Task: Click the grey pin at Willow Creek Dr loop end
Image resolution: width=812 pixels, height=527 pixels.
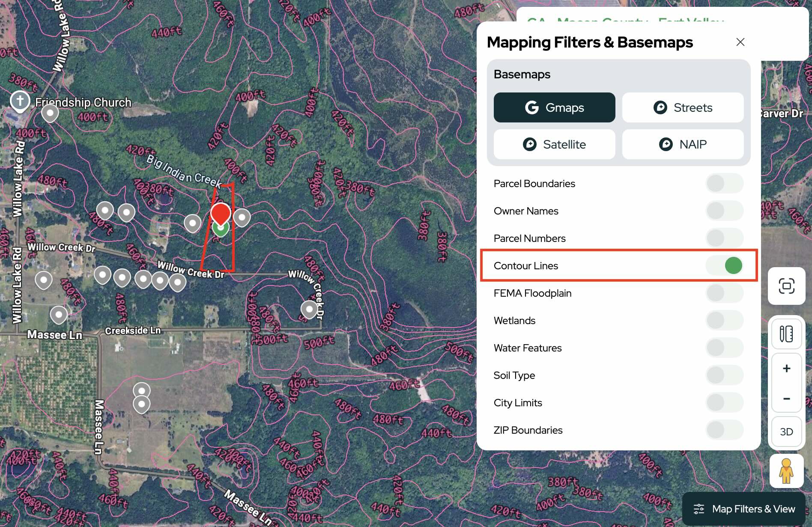Action: tap(309, 310)
